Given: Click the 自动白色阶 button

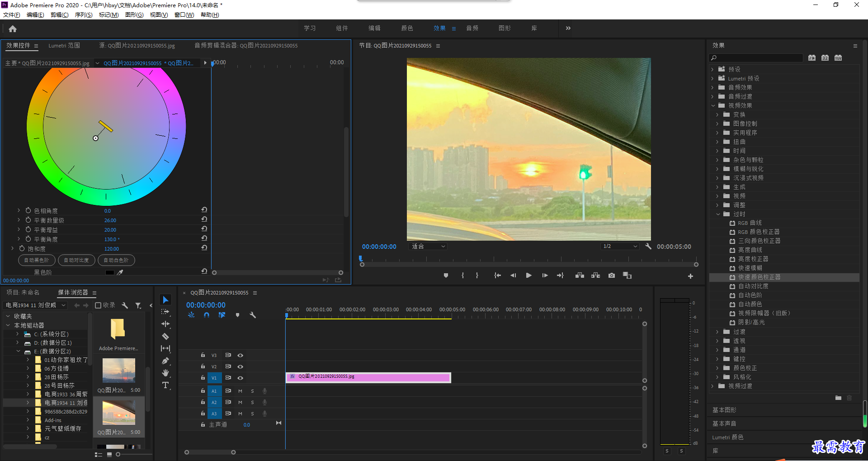Looking at the screenshot, I should pyautogui.click(x=116, y=260).
